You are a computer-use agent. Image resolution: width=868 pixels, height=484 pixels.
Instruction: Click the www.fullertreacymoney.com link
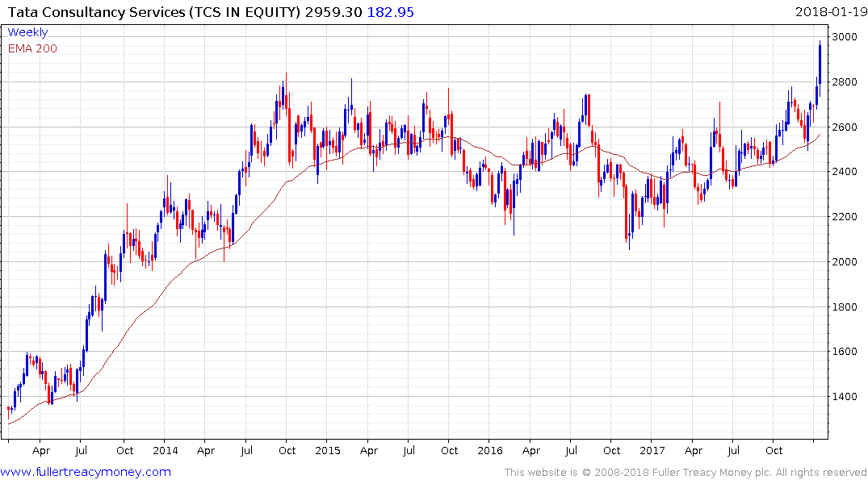[x=86, y=472]
